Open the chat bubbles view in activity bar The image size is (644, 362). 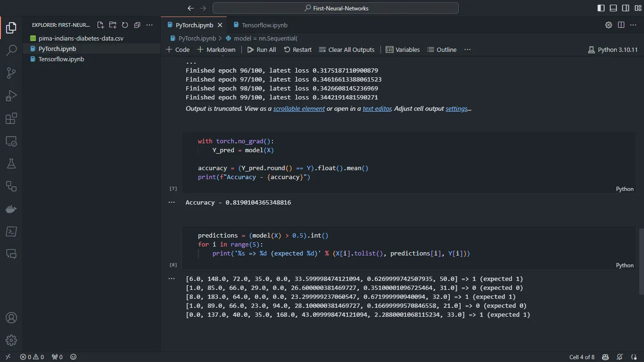(11, 254)
